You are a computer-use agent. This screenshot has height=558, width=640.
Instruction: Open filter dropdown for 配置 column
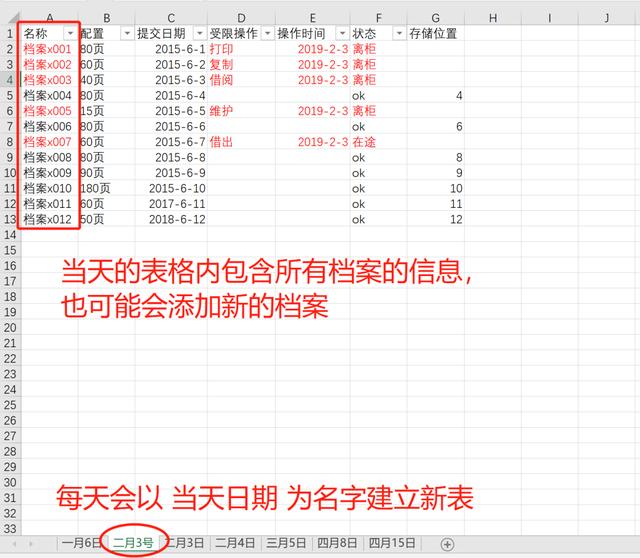pos(127,33)
